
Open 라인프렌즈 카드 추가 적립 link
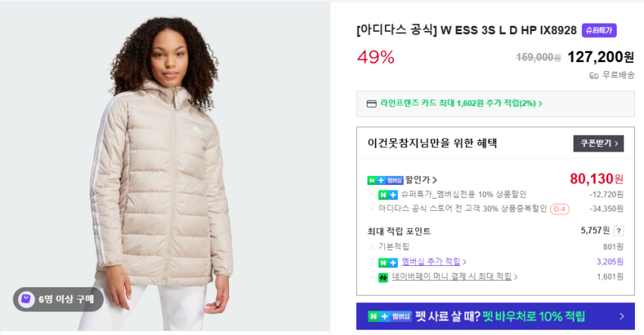tap(461, 104)
